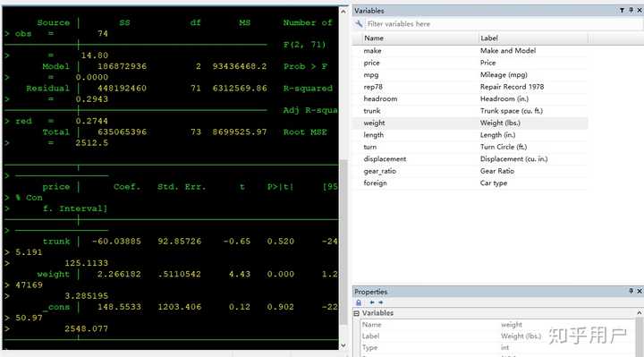Select the mpg variable row
Screen dimensions: 644x357
470,75
